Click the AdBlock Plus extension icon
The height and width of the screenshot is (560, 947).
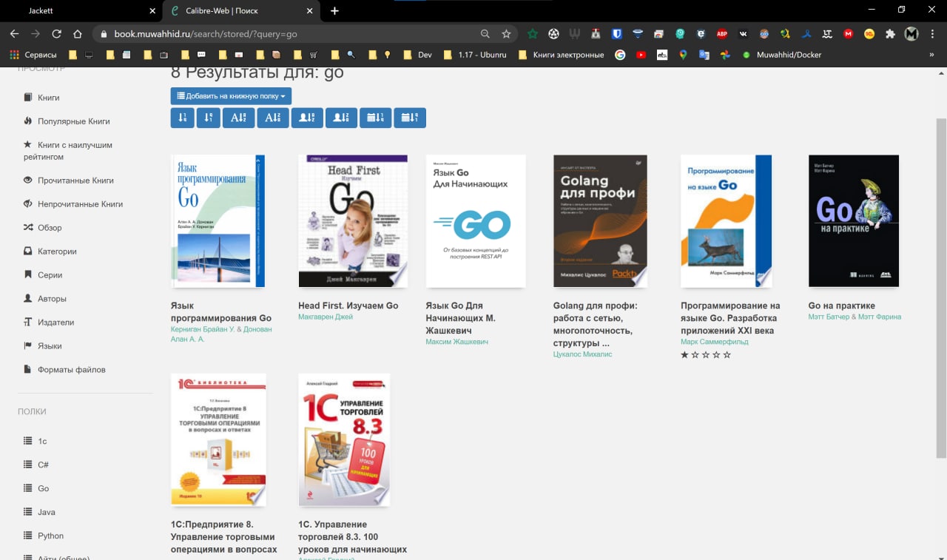point(721,34)
